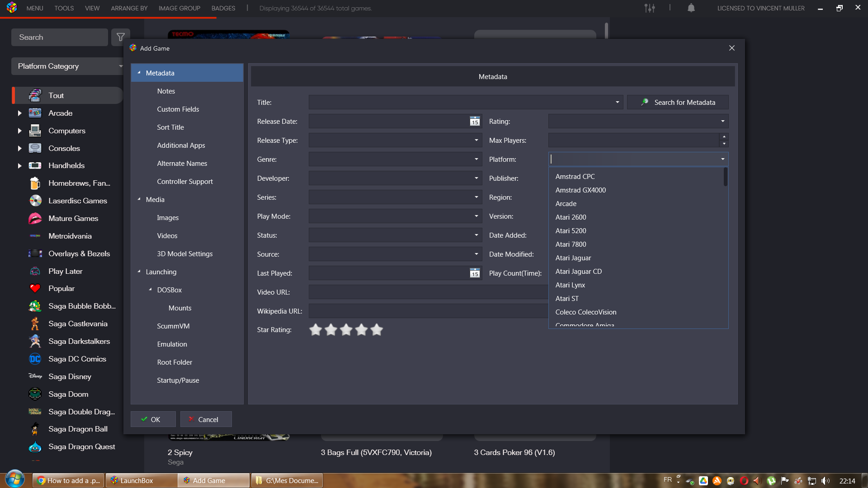Screen dimensions: 868x488
Task: Open the Title dropdown arrow
Action: pos(617,102)
